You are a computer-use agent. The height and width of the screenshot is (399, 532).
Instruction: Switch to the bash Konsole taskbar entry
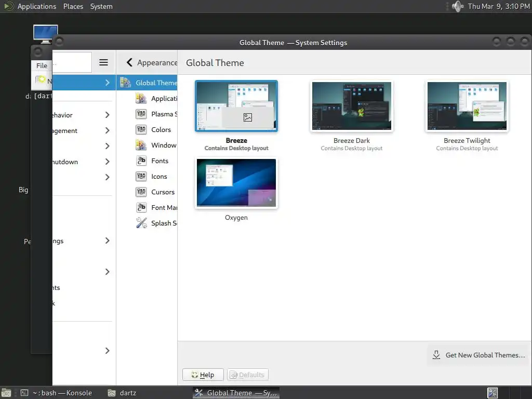point(56,393)
